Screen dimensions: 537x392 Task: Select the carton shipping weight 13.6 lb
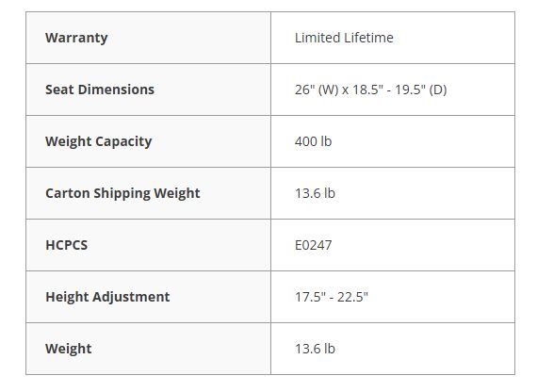[x=315, y=193]
